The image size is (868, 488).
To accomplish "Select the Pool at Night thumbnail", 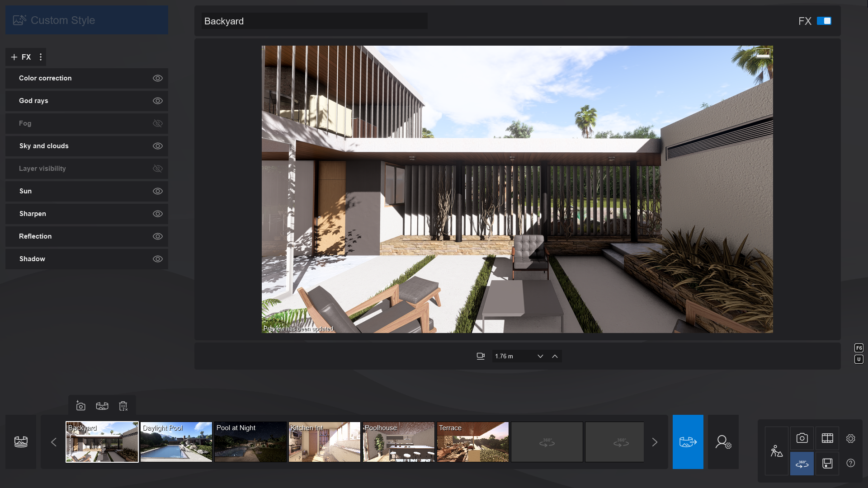I will 250,442.
